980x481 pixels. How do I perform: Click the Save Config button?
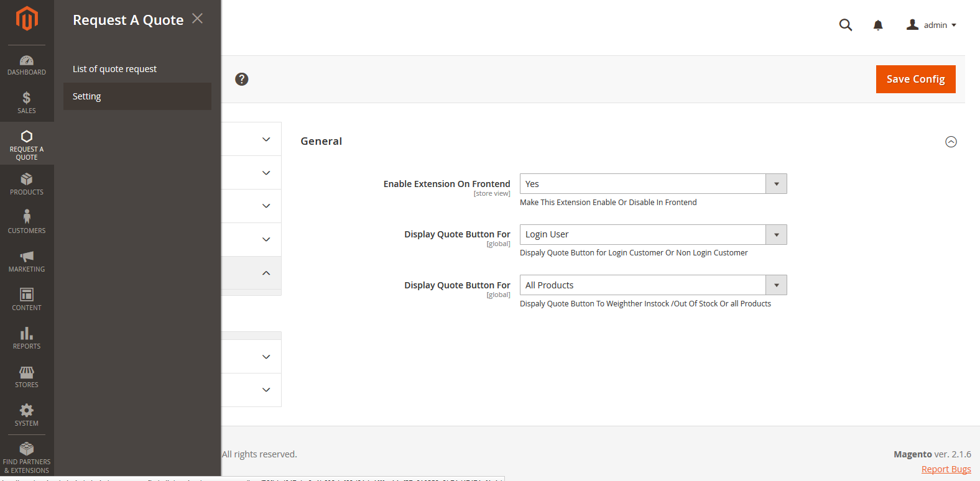(x=915, y=79)
